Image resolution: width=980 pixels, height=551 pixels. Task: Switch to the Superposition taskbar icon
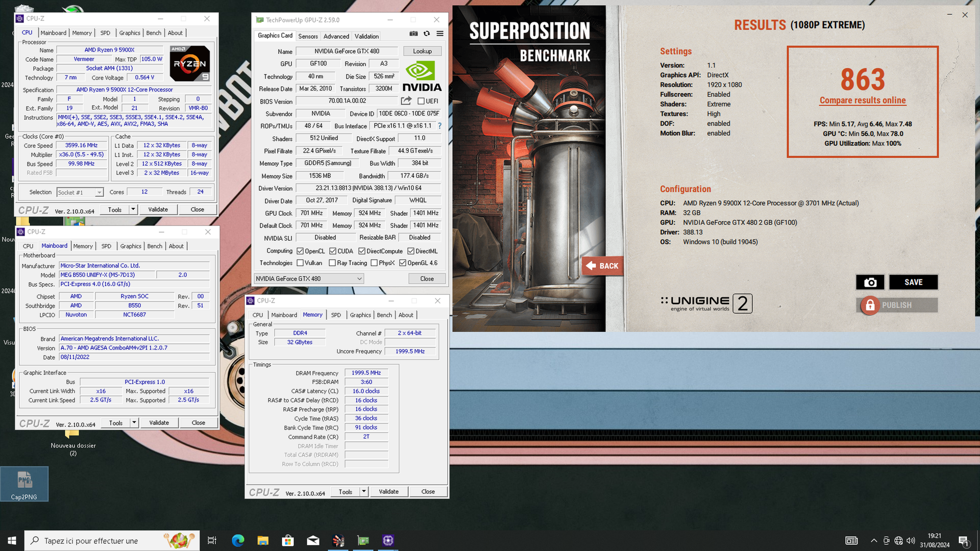(338, 540)
